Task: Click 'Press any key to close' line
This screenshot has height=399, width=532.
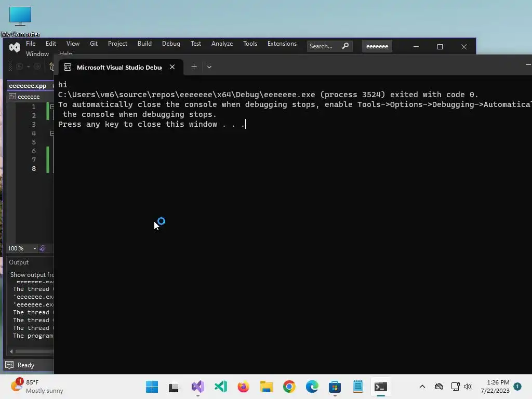Action: [152, 124]
